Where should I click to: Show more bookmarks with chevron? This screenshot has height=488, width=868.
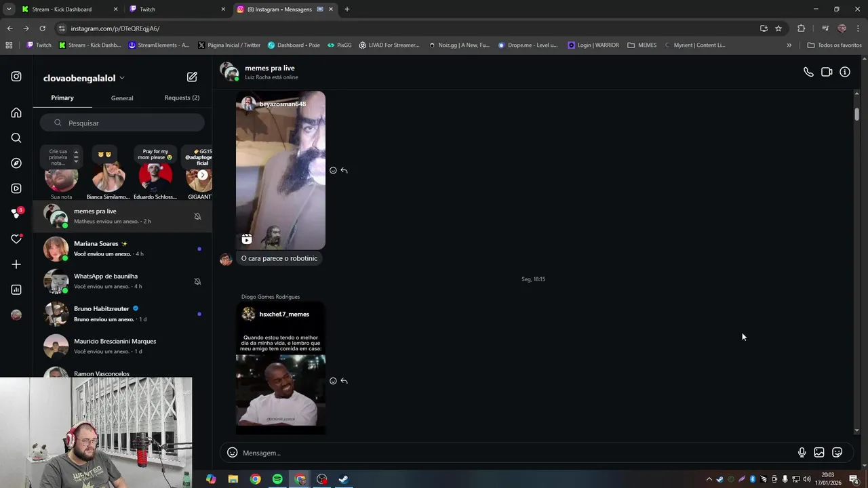789,45
